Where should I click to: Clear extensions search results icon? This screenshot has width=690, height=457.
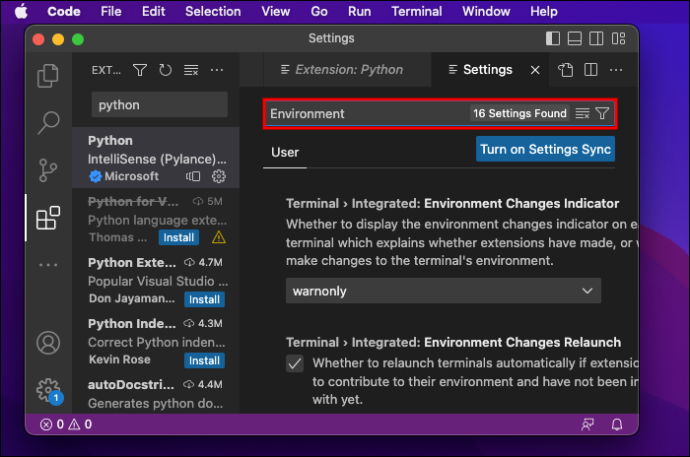pos(191,70)
